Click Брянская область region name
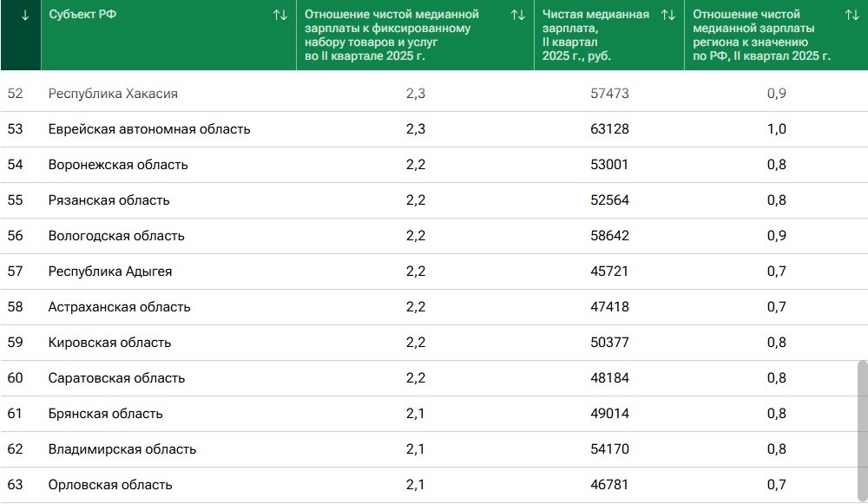868x504 pixels. [106, 414]
